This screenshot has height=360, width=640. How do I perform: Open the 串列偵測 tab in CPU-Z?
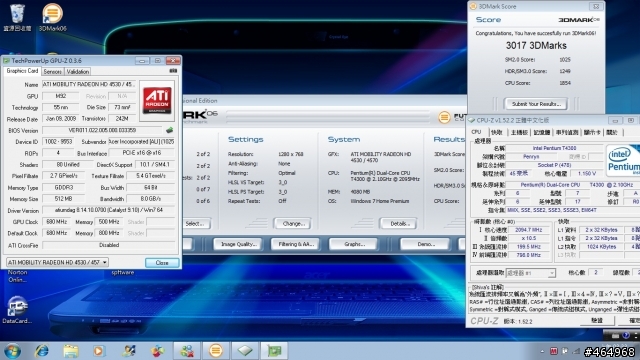[567, 132]
